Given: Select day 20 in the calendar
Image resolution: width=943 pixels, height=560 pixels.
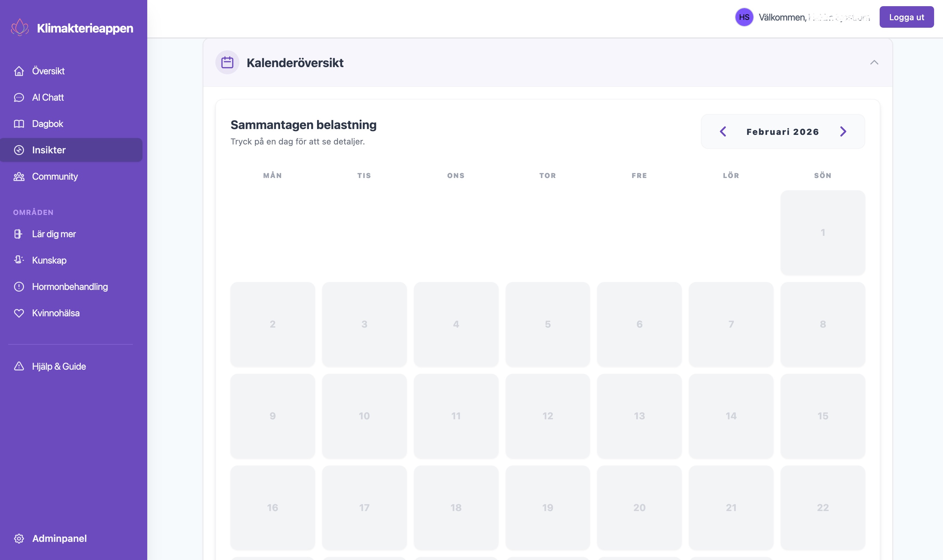Looking at the screenshot, I should [639, 508].
